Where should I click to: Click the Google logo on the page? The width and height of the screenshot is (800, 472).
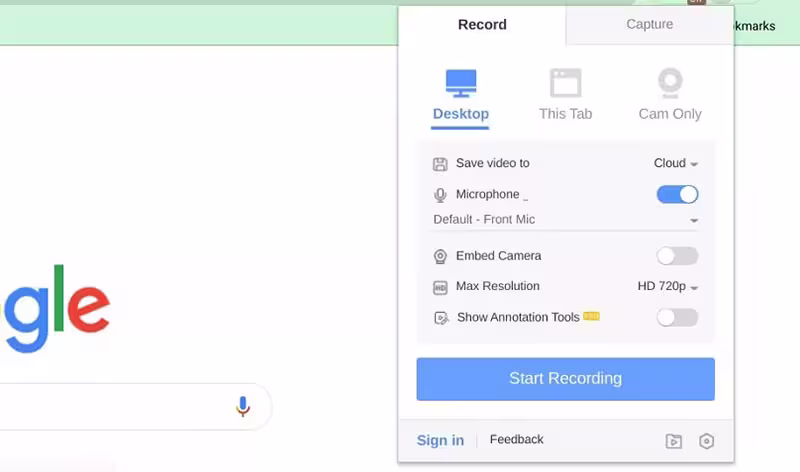click(55, 309)
